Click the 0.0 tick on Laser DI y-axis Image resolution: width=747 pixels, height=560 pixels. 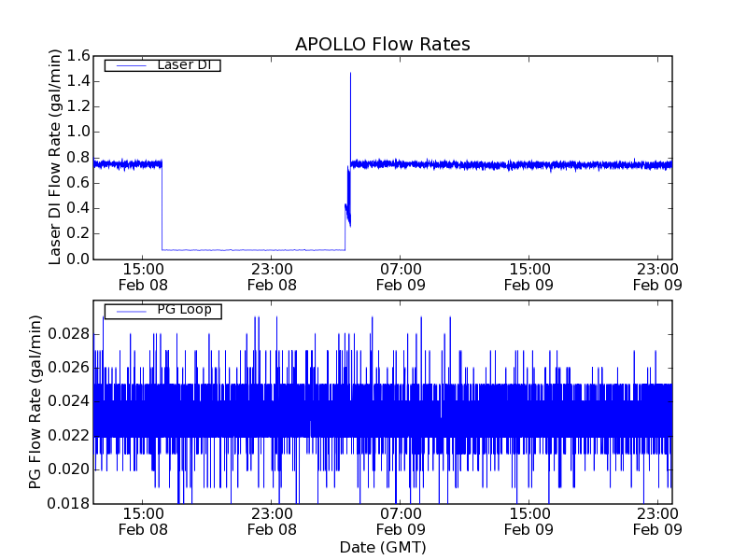coord(78,259)
